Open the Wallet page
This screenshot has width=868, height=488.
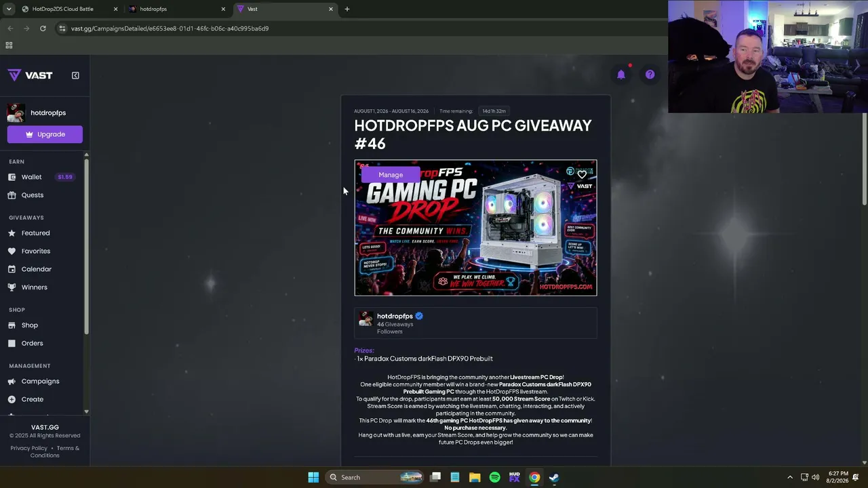coord(31,177)
